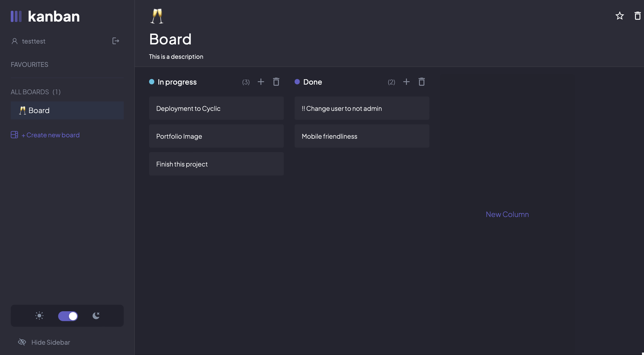Open the Deployment to Cyclic task card
Screen dimensions: 644x355
click(216, 108)
